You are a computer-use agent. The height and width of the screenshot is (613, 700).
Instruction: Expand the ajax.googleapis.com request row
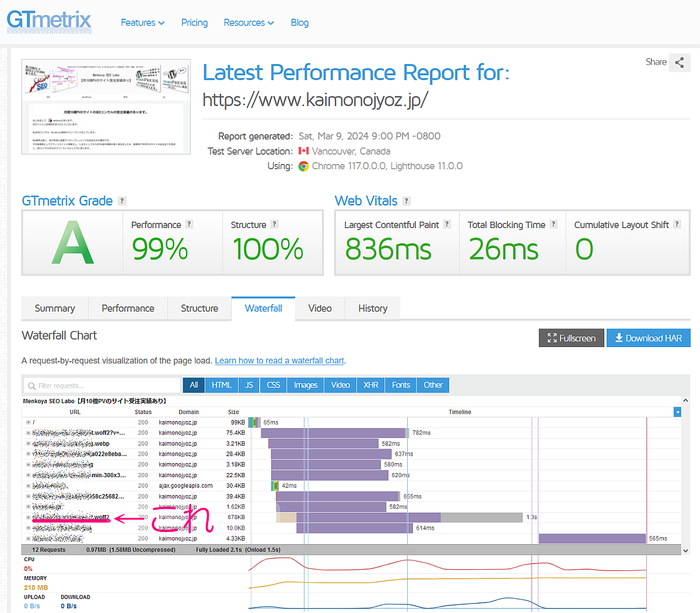point(28,486)
